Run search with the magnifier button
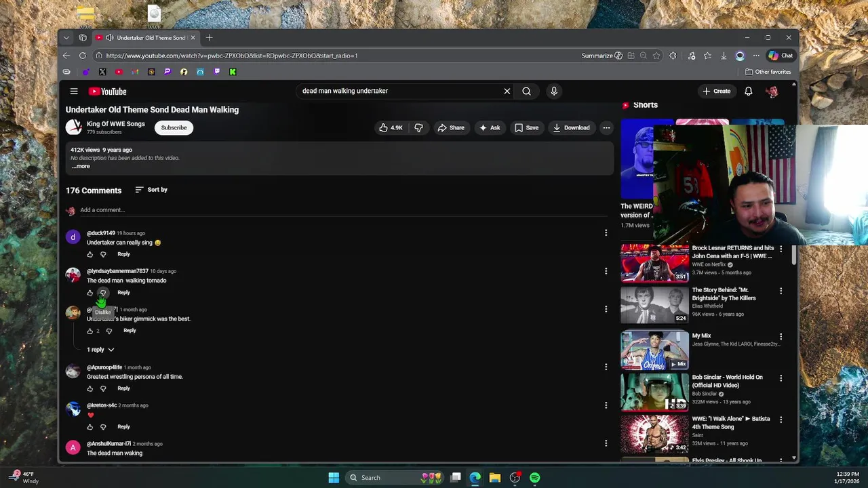The height and width of the screenshot is (488, 868). (526, 91)
